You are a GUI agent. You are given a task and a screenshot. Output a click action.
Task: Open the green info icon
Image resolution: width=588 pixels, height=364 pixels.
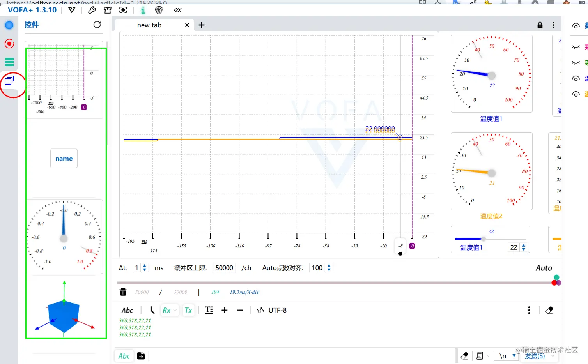143,10
